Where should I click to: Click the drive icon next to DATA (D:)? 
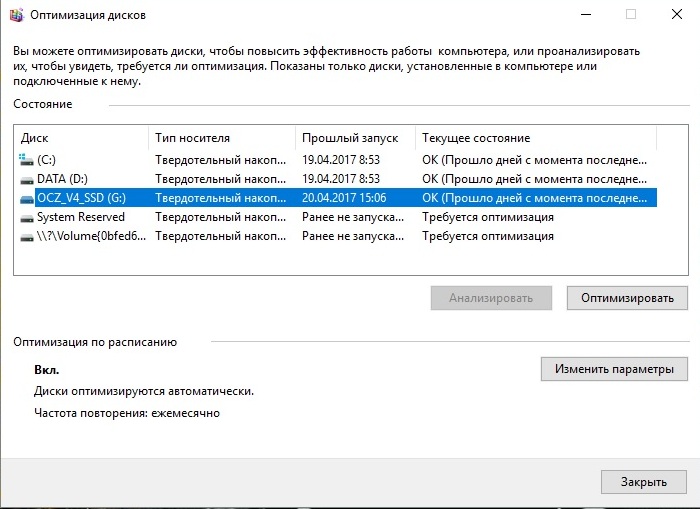pos(27,180)
